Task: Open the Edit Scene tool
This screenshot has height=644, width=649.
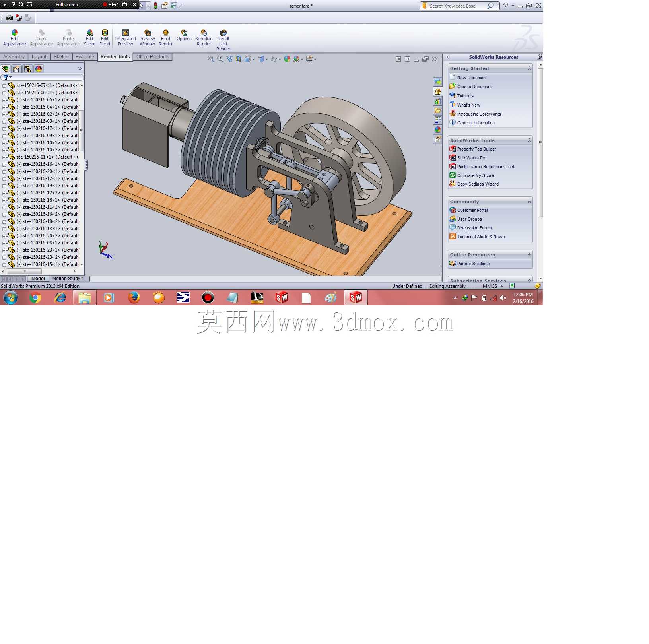Action: click(x=89, y=38)
